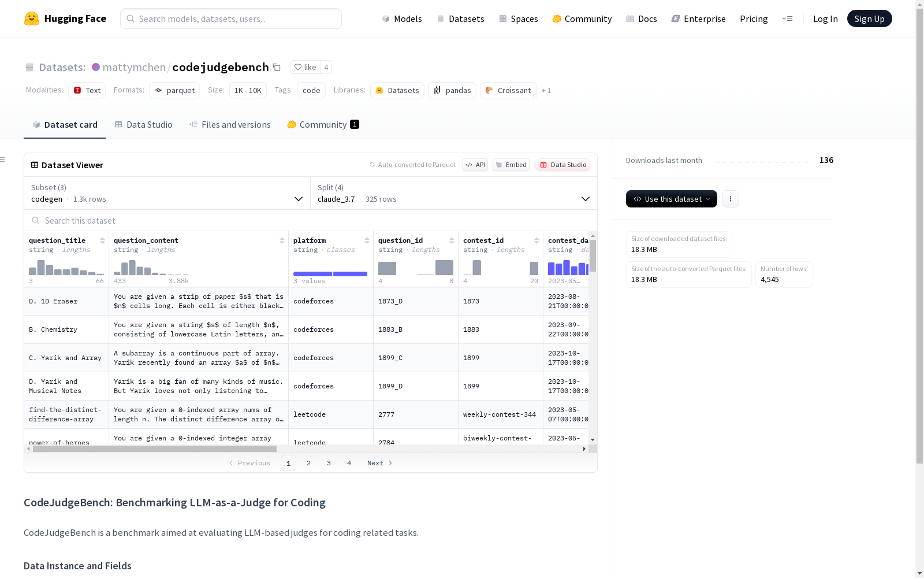
Task: Select the code tag
Action: click(311, 90)
